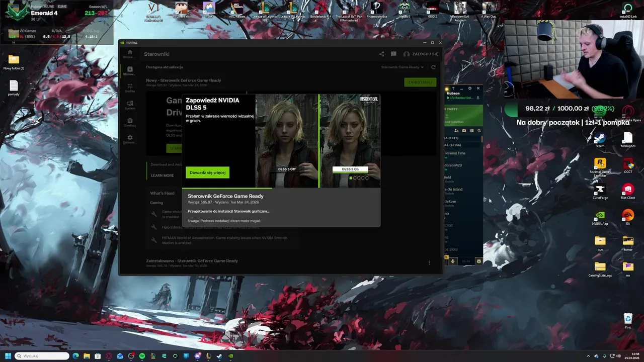644x362 pixels.
Task: Click the search icon in League friends panel
Action: tap(479, 131)
